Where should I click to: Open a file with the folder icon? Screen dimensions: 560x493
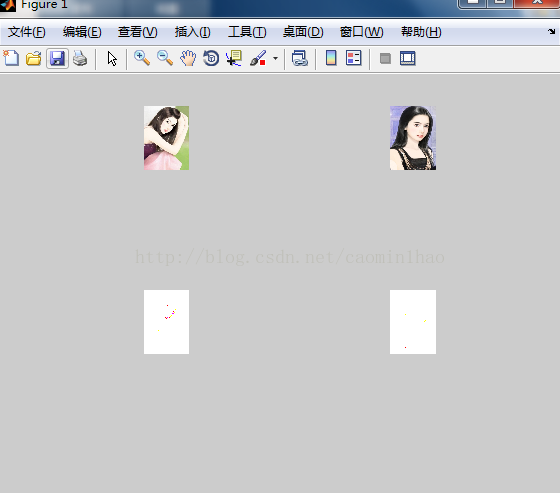coord(34,58)
